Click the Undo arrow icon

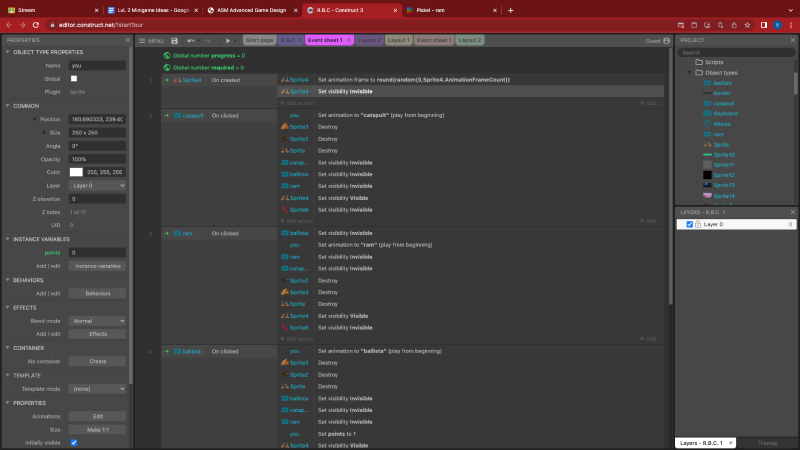[190, 40]
